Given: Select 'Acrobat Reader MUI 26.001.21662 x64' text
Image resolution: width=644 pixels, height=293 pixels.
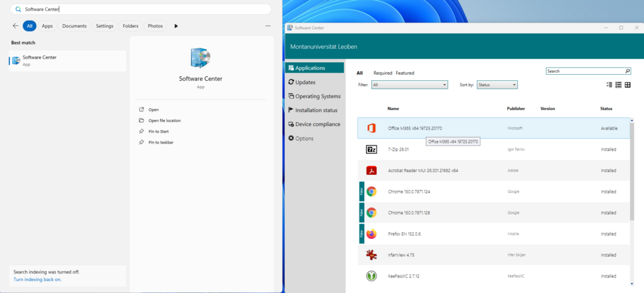Looking at the screenshot, I should (423, 170).
